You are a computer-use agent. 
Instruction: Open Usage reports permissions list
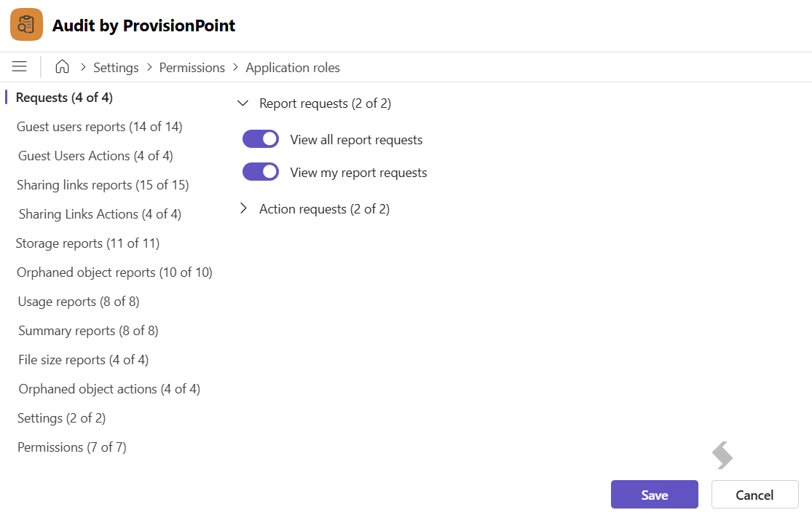79,302
